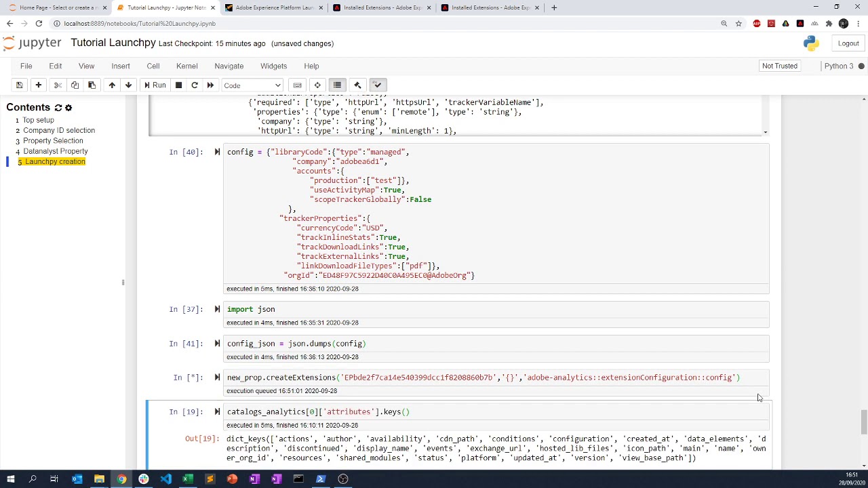Open Excel from the taskbar
868x488 pixels.
pos(188,479)
